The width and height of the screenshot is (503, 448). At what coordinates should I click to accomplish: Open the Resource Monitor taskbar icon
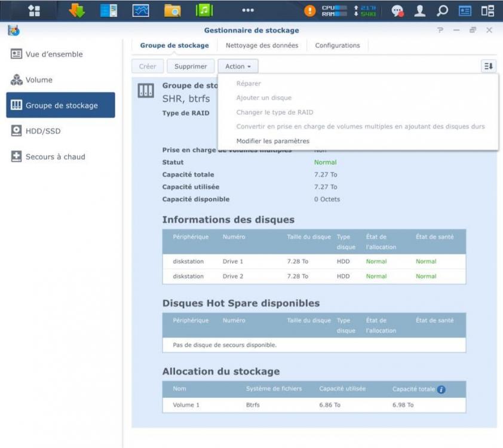pos(140,11)
